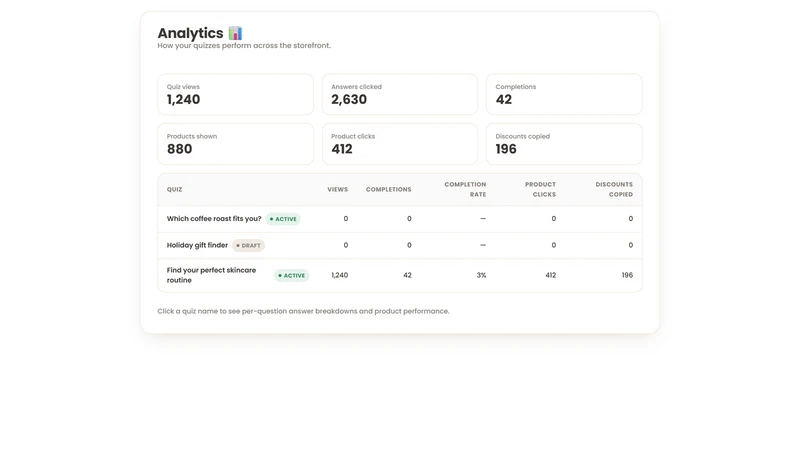Screen dimensions: 800x450
Task: Click discounts copied 0 in Holiday gift row
Action: (x=631, y=245)
